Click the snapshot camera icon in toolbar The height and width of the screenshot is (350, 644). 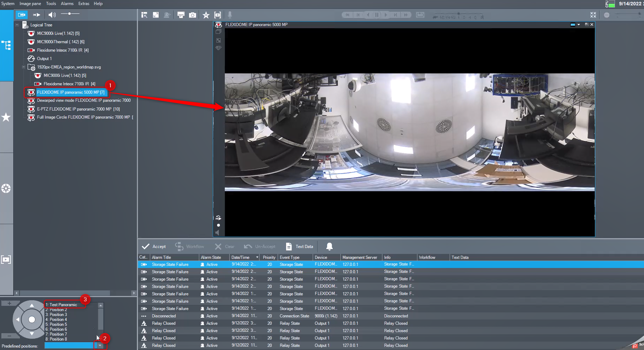point(193,15)
